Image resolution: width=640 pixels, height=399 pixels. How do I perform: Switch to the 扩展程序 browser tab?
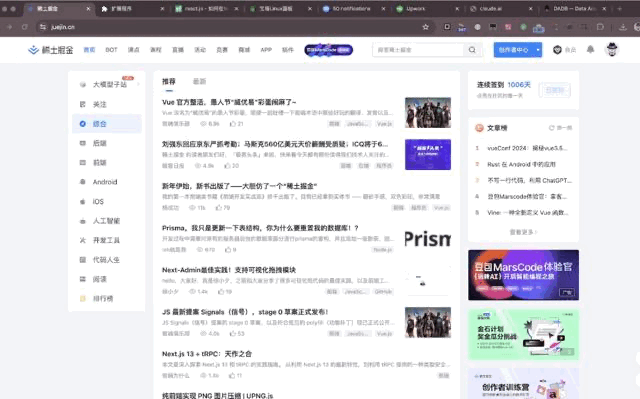click(x=131, y=9)
